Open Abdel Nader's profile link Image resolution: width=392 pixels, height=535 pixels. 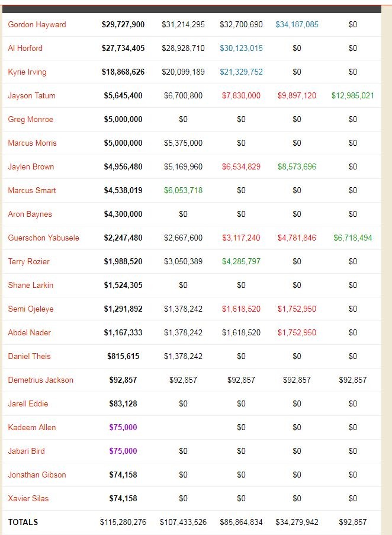[x=29, y=332]
